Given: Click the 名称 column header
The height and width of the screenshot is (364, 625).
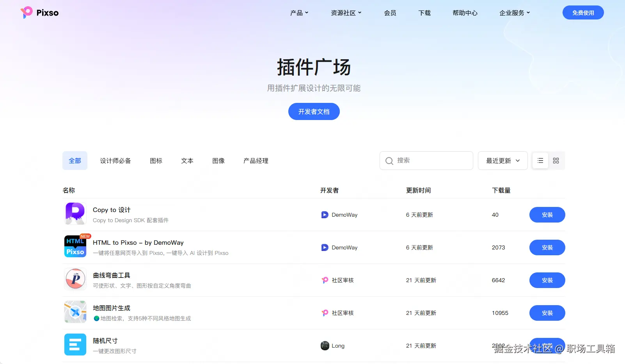Looking at the screenshot, I should click(69, 190).
